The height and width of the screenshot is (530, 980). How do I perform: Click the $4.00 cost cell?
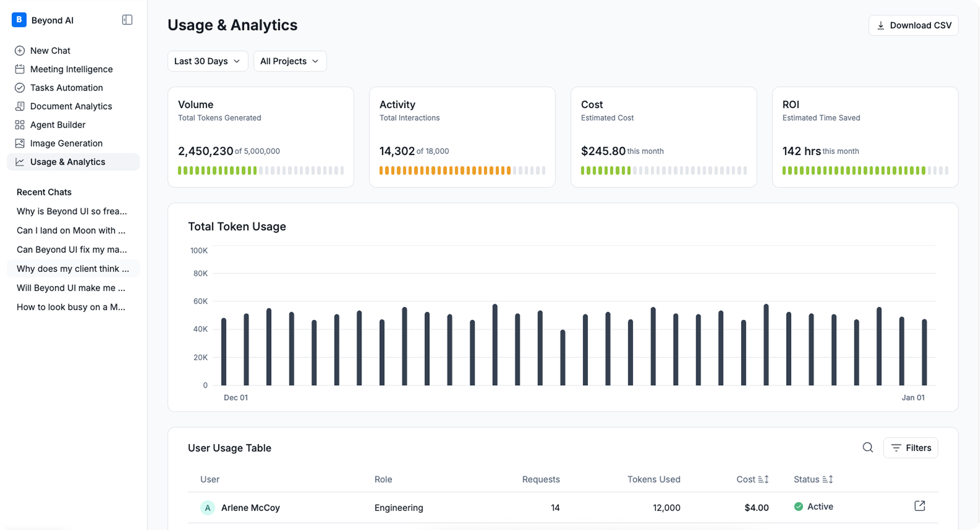click(x=757, y=508)
